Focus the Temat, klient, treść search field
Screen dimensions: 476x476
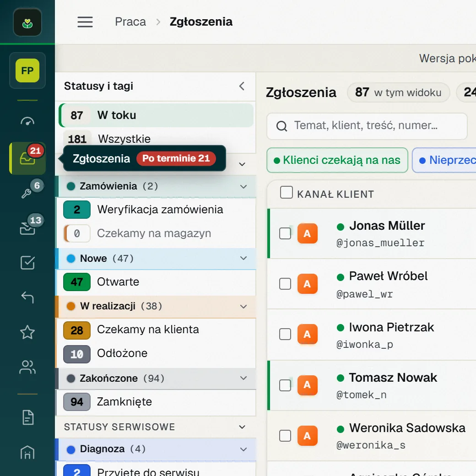pyautogui.click(x=367, y=126)
